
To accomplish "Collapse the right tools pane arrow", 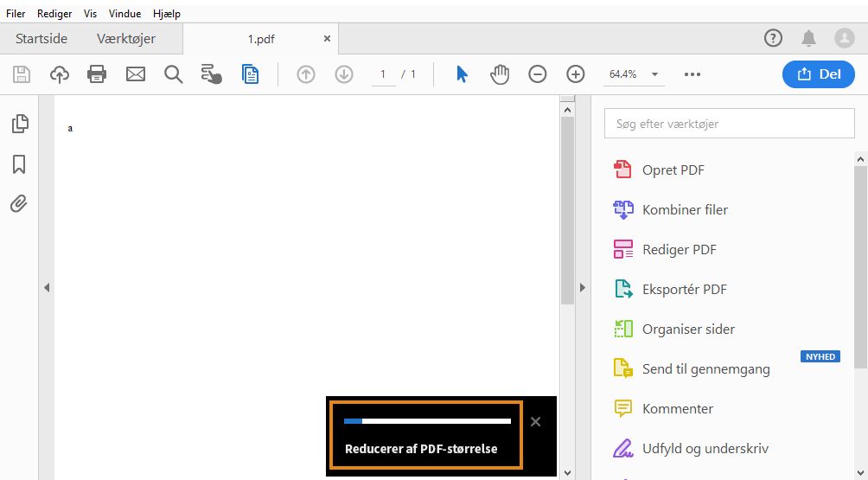I will pos(583,287).
